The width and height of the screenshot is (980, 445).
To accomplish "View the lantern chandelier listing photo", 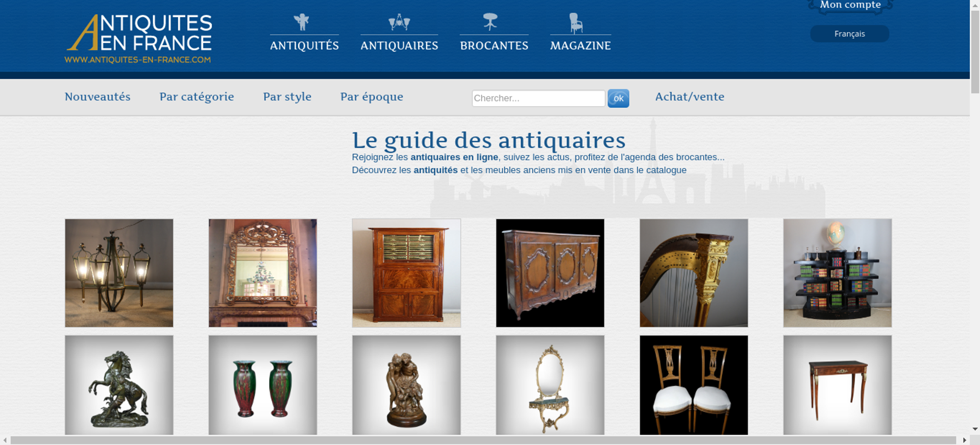I will [x=119, y=273].
